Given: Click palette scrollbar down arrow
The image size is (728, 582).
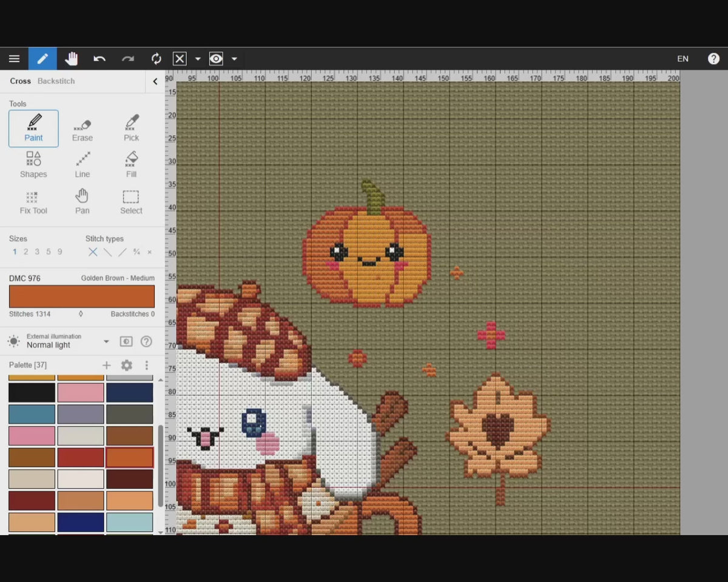Looking at the screenshot, I should click(160, 532).
